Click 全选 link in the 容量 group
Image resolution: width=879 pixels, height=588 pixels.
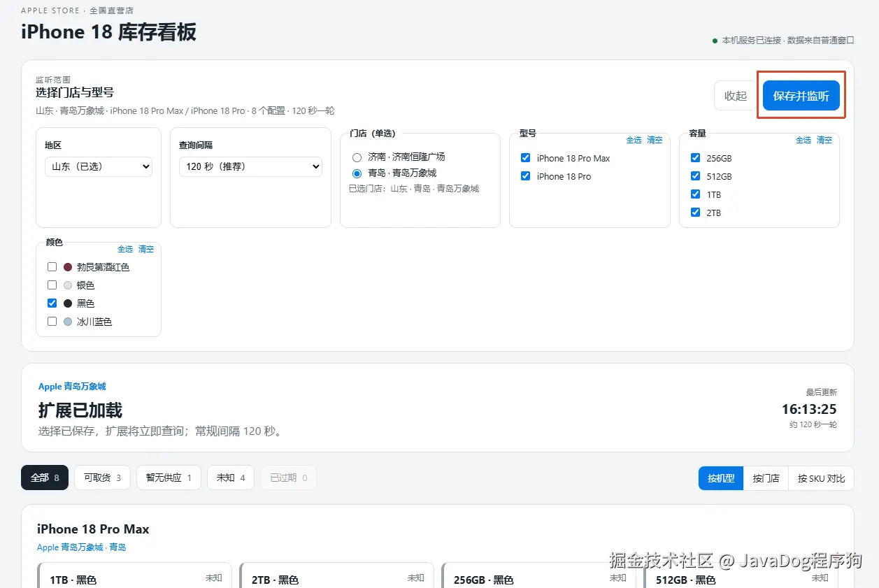[x=803, y=140]
